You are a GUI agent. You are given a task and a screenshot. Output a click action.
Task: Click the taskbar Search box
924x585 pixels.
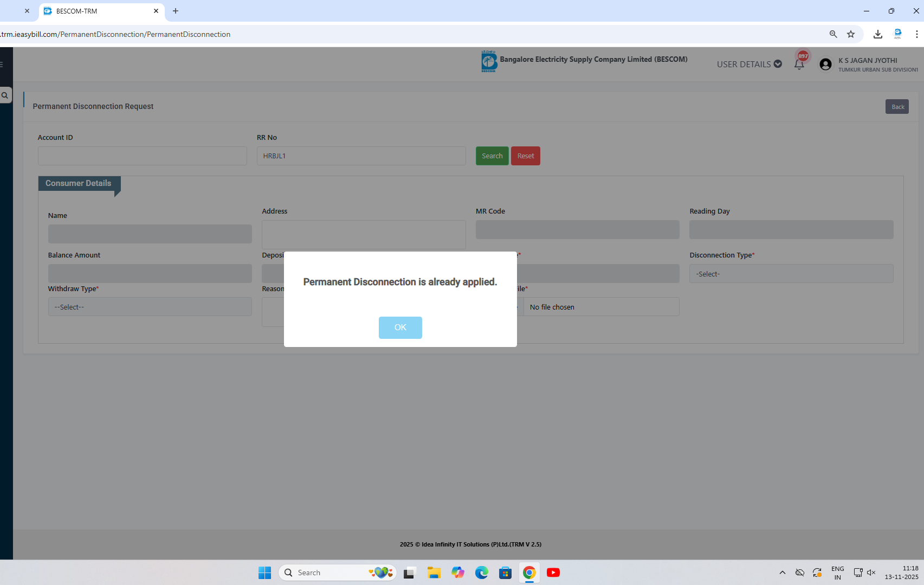pos(338,573)
